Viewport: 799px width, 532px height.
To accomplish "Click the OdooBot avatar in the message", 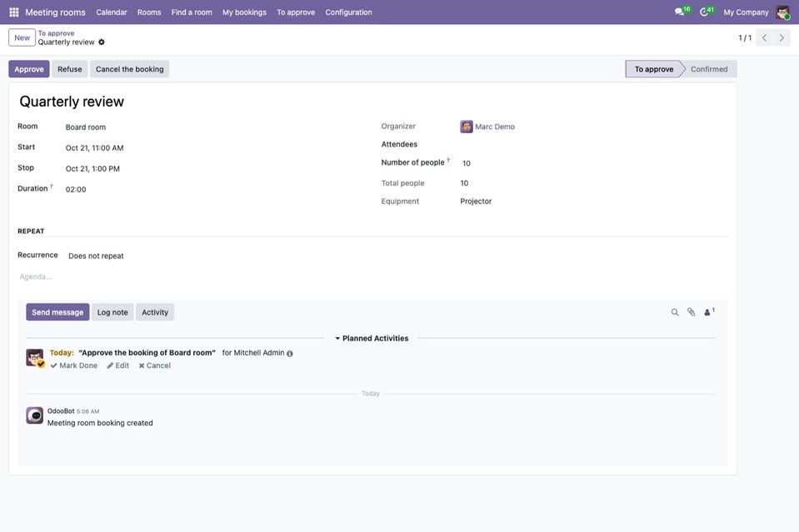I will 35,415.
